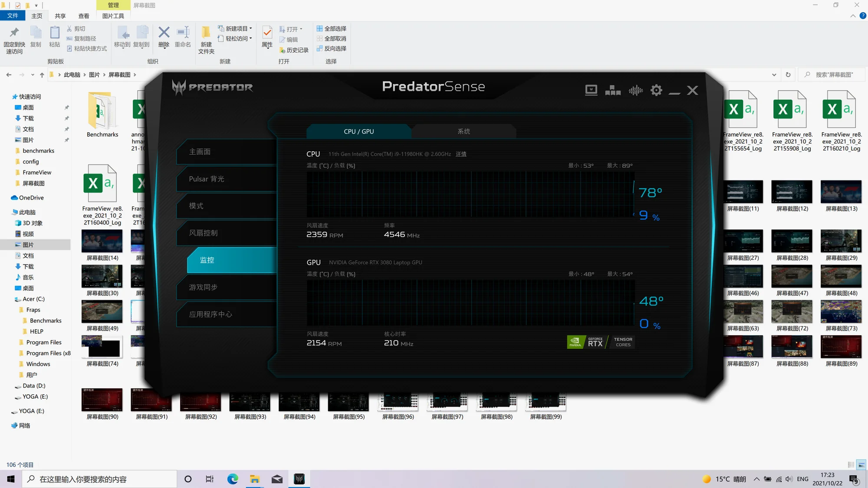This screenshot has width=868, height=488.
Task: Open address bar history dropdown
Action: coord(774,75)
